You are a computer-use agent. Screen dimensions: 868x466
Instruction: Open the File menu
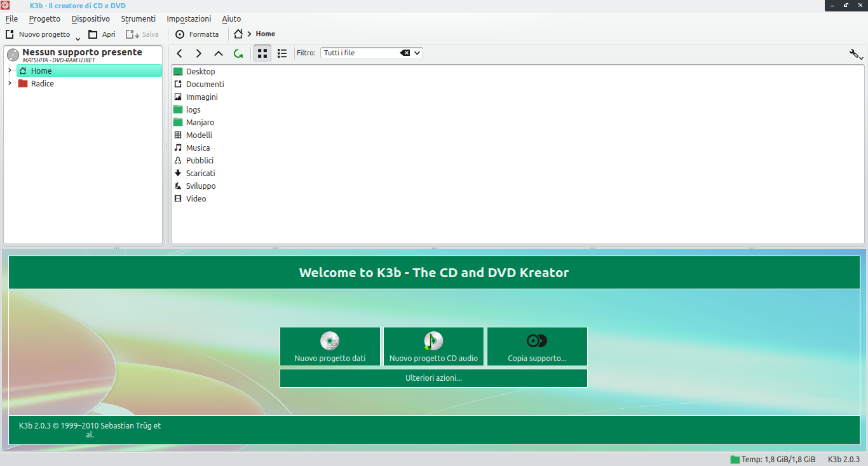click(11, 18)
